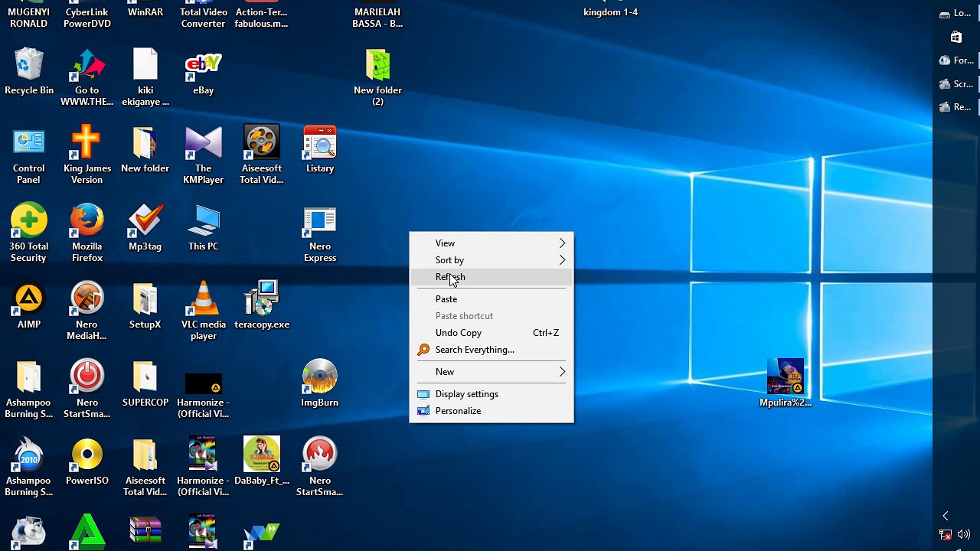
Task: Select the 'kingdom 1-4' desktop label
Action: [610, 12]
